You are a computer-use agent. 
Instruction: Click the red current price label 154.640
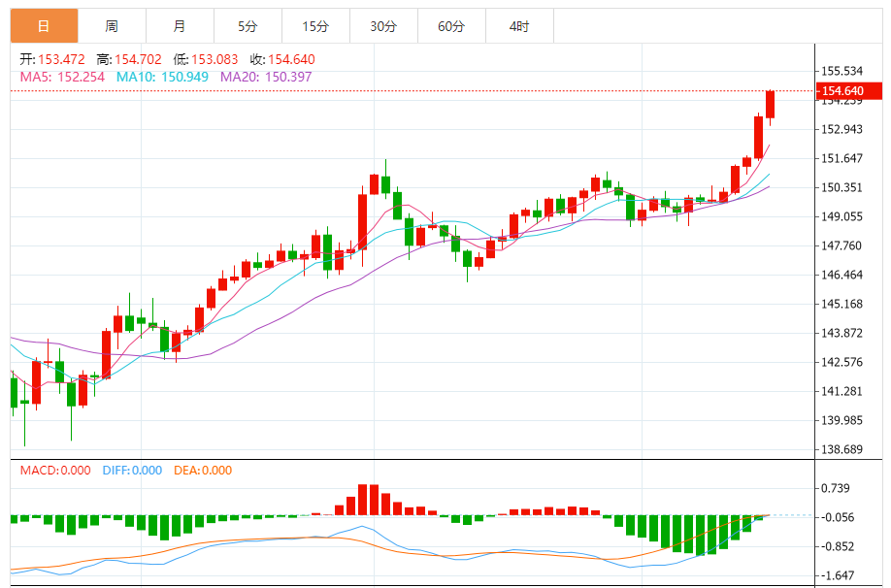point(849,91)
